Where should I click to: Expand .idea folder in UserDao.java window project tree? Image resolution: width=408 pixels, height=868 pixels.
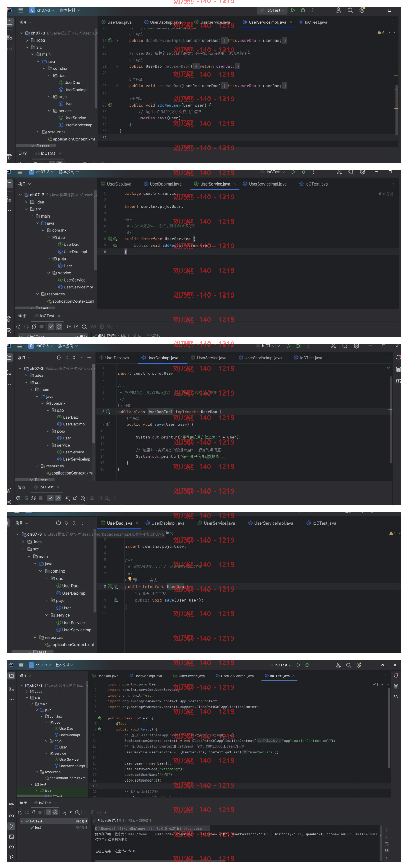[x=23, y=542]
